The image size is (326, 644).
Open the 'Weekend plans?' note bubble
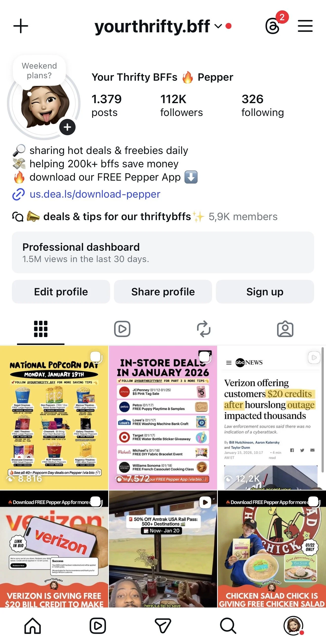click(39, 71)
